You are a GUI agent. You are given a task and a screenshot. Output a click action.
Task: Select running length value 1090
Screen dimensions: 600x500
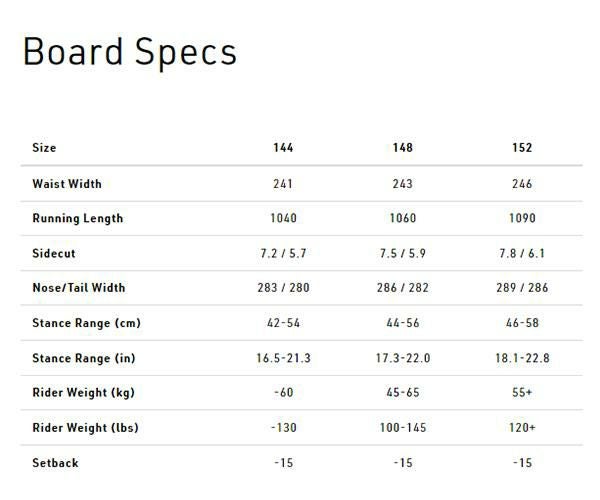point(521,218)
